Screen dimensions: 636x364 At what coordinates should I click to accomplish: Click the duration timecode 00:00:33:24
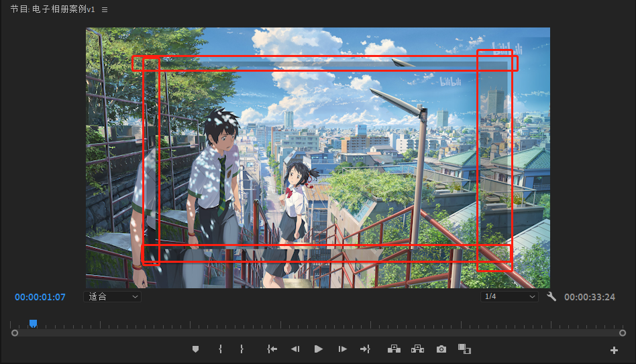[x=590, y=297]
